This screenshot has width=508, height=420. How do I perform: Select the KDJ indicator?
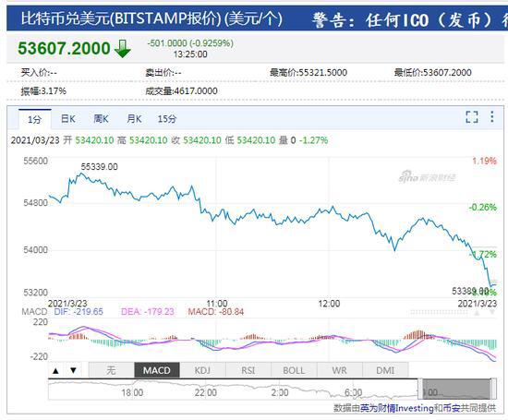(202, 370)
